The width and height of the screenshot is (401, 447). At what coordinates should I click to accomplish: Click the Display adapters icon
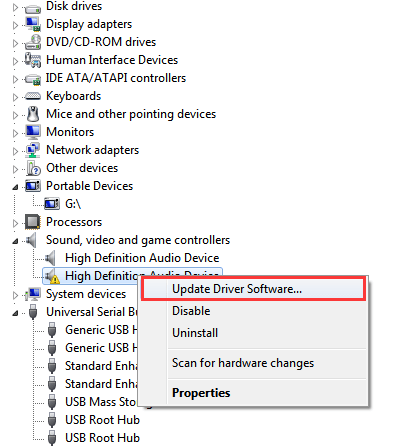pyautogui.click(x=33, y=24)
